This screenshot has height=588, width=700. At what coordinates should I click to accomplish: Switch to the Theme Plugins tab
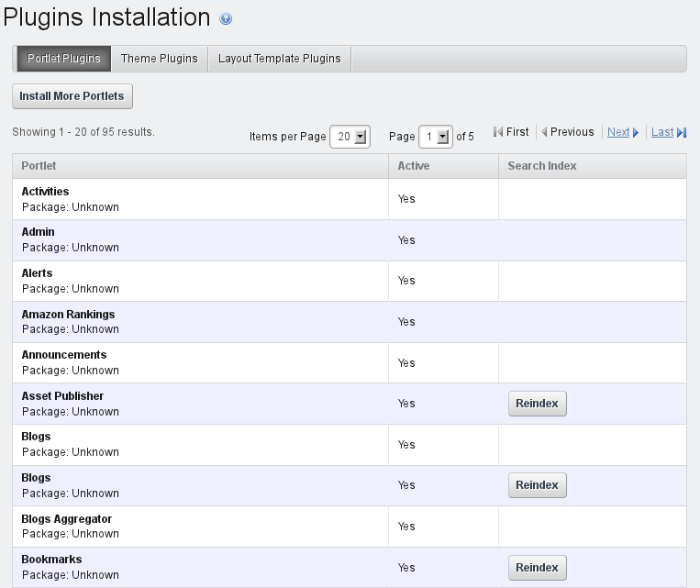(160, 59)
